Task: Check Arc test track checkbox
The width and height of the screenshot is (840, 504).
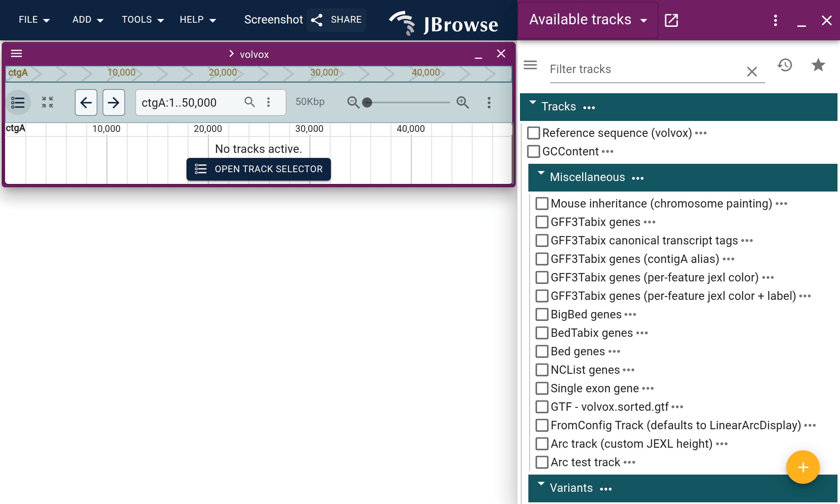Action: 542,462
